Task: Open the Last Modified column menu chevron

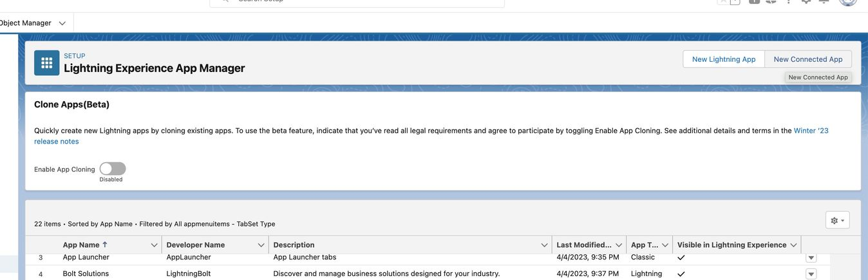Action: click(619, 245)
